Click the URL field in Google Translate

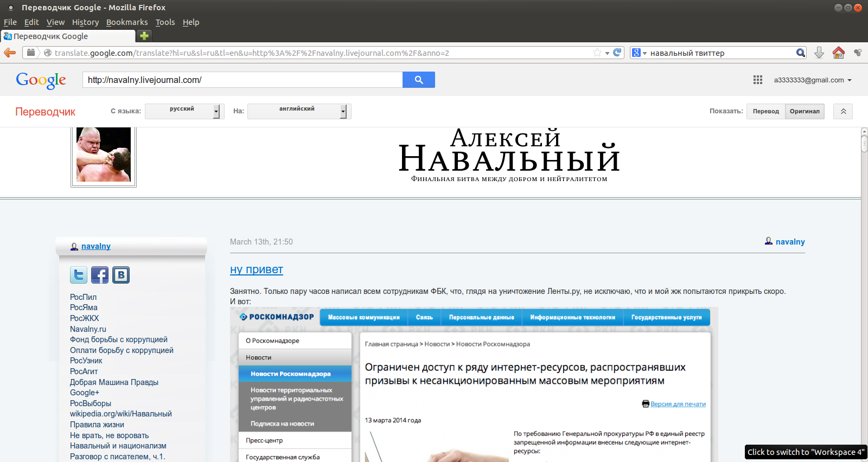[242, 80]
